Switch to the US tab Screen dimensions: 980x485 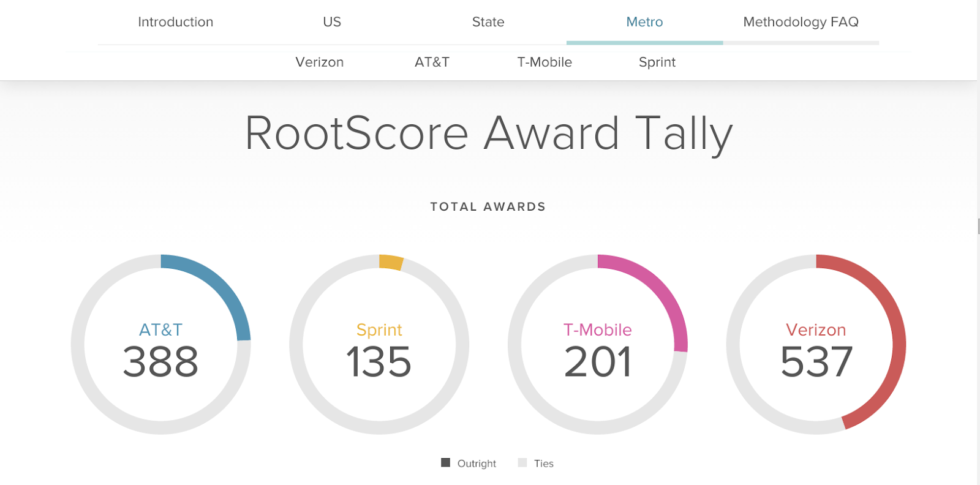click(332, 22)
